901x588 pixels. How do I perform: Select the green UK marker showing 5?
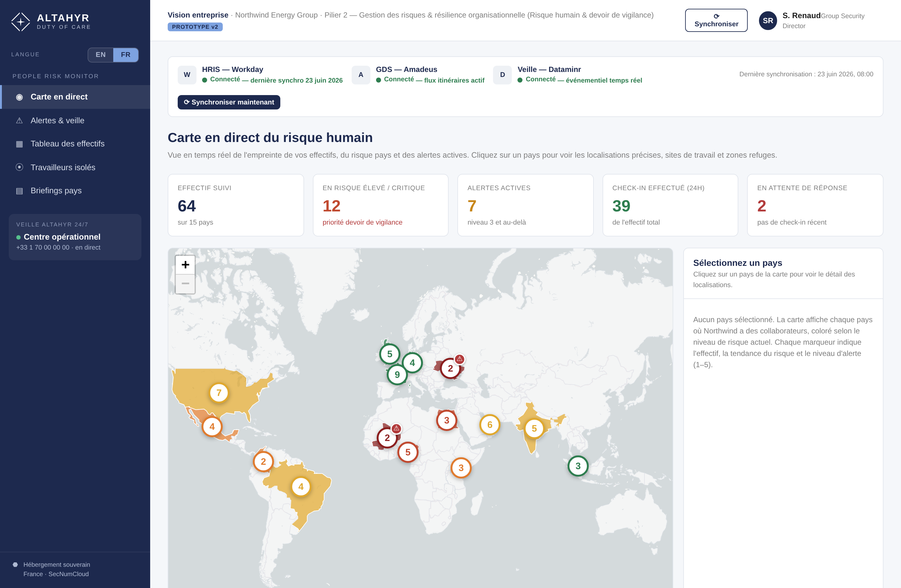[389, 354]
